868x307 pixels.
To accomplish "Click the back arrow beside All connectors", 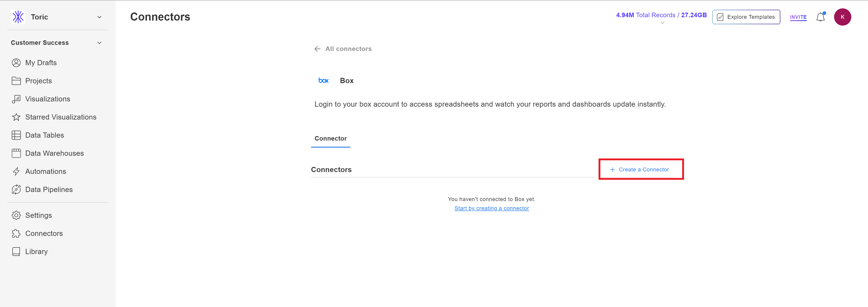I will (x=317, y=49).
